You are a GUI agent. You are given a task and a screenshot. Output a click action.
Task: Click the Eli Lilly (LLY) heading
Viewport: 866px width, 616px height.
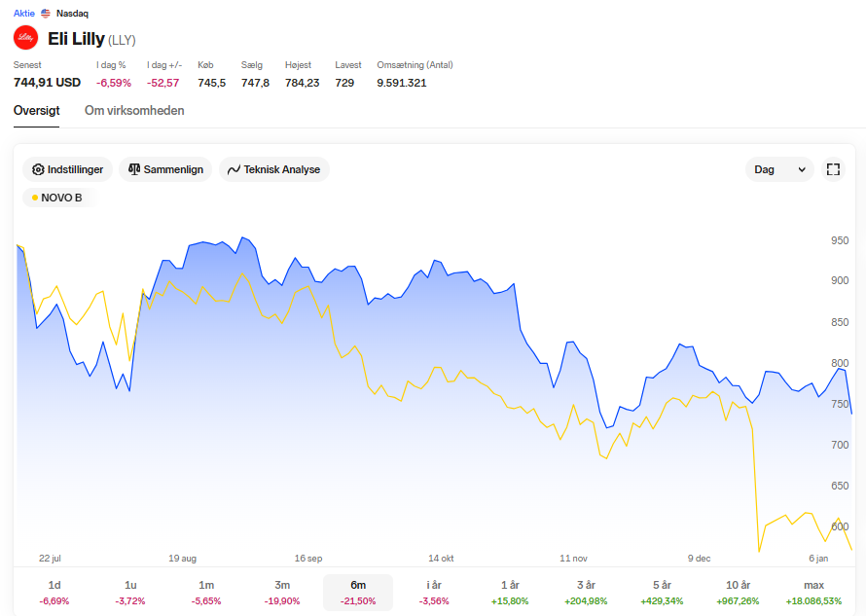point(91,39)
